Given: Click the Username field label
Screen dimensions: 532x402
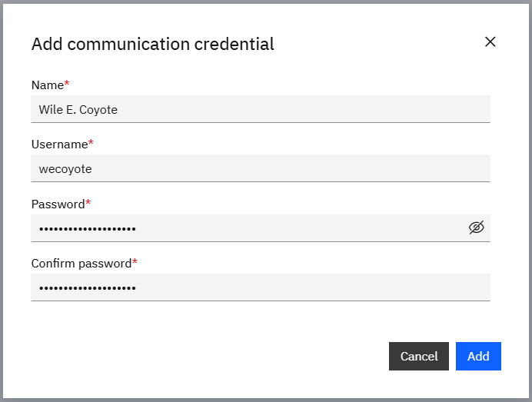Looking at the screenshot, I should click(59, 144).
